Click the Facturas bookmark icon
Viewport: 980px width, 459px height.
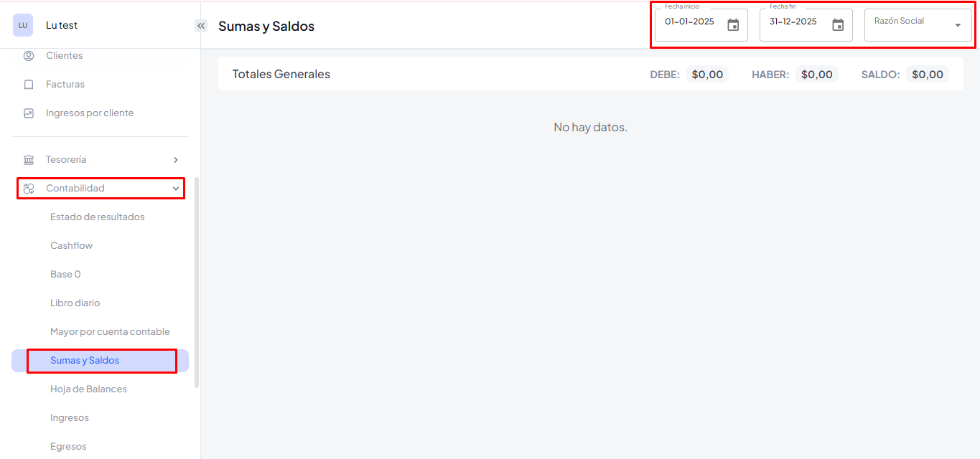[x=29, y=85]
